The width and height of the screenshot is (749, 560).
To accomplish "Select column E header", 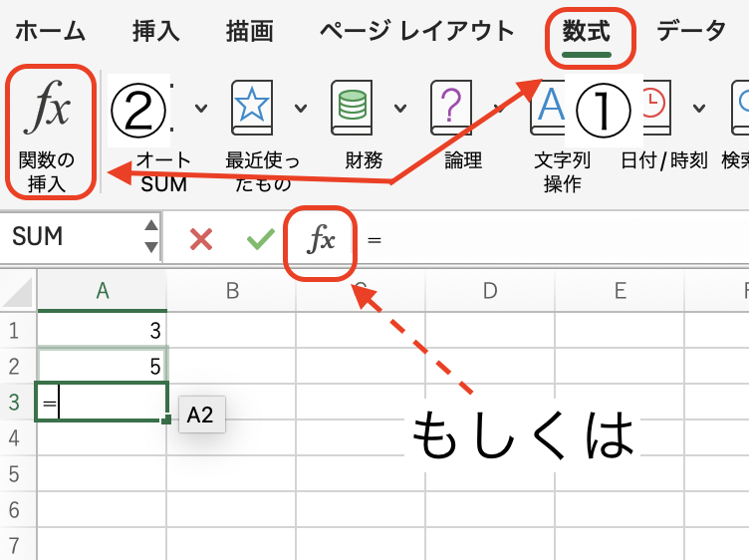I will [621, 291].
